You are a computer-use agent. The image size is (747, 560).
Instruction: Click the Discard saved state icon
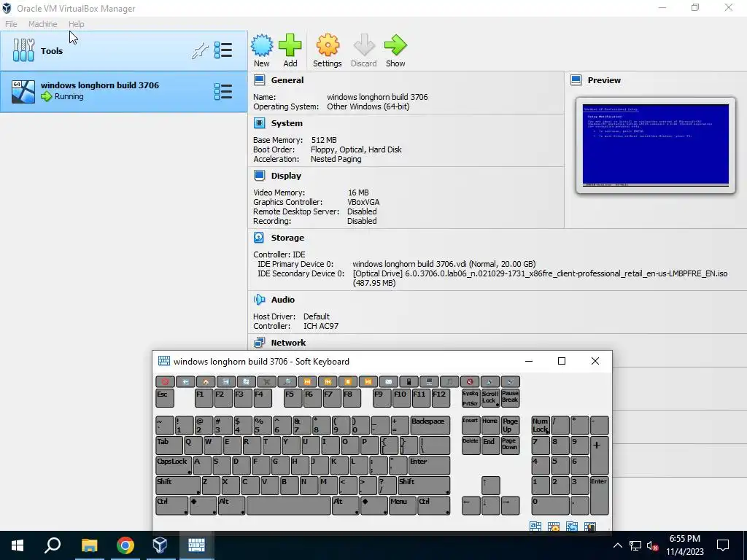pyautogui.click(x=363, y=50)
